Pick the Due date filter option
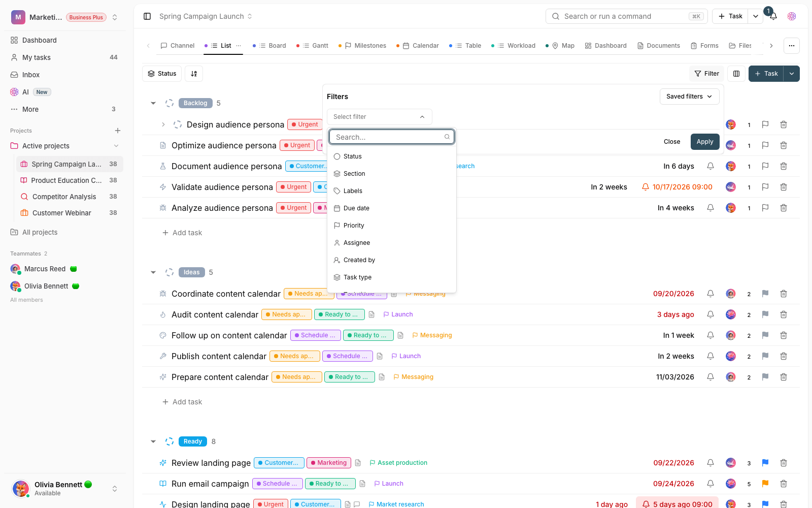812x508 pixels. tap(392, 208)
